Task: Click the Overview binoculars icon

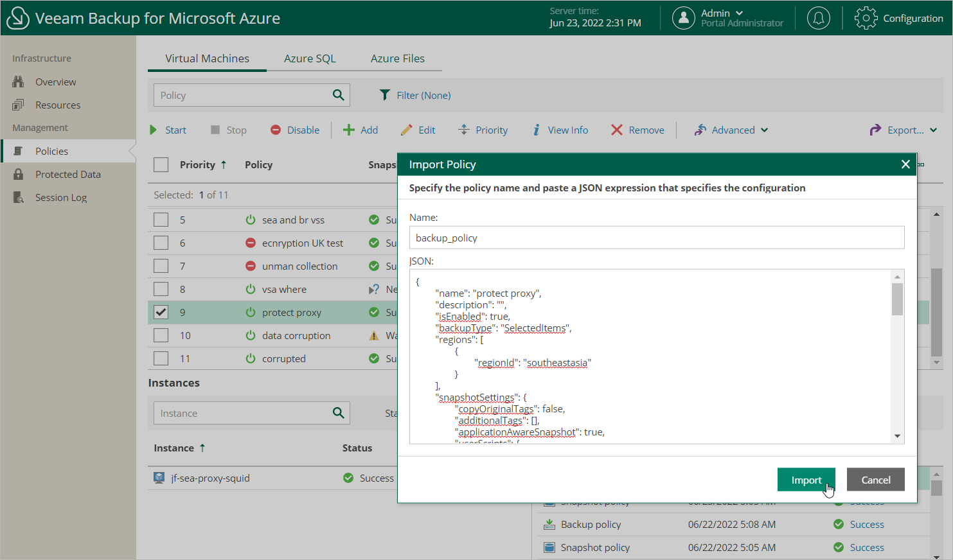Action: pos(18,82)
